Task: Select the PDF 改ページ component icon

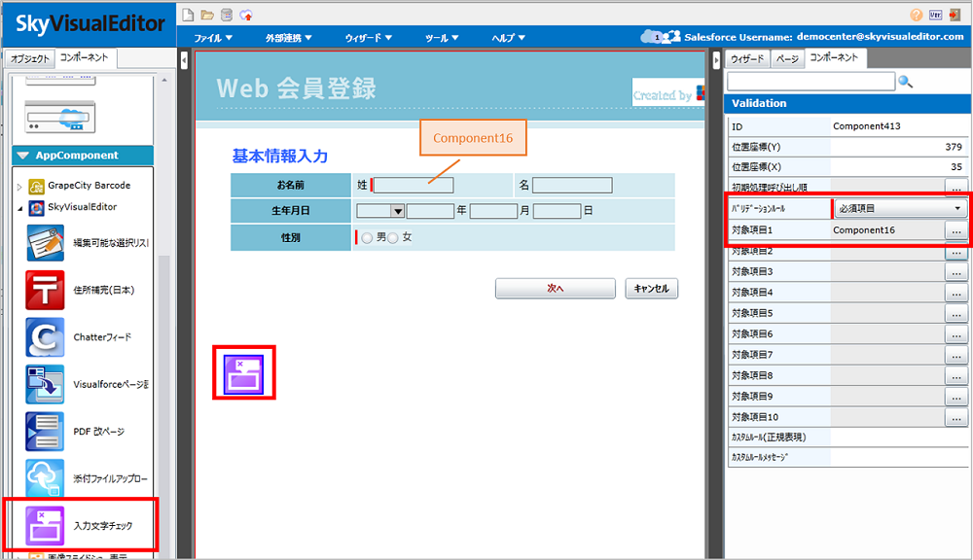Action: point(45,432)
